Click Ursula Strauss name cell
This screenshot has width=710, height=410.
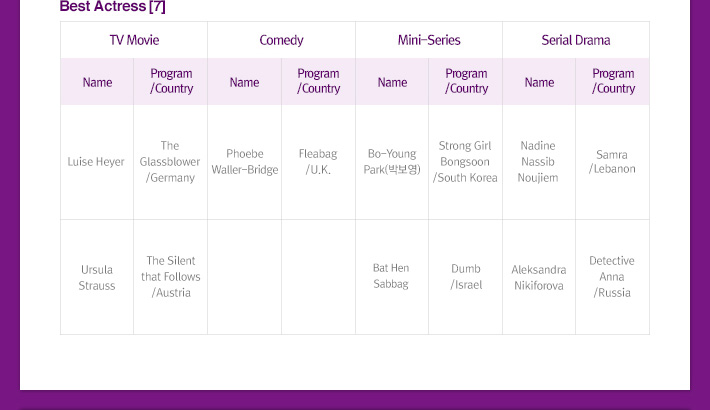(97, 277)
